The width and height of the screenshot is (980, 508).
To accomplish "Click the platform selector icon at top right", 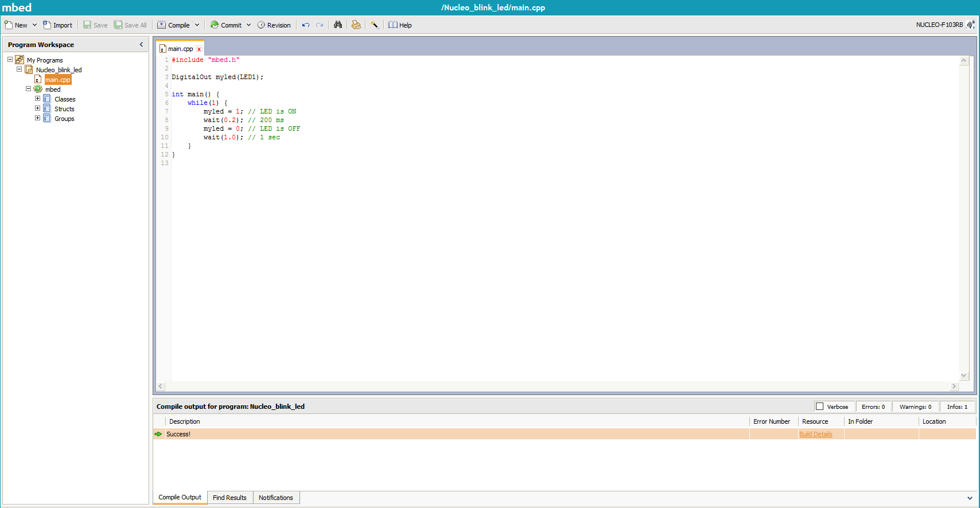I will (970, 25).
